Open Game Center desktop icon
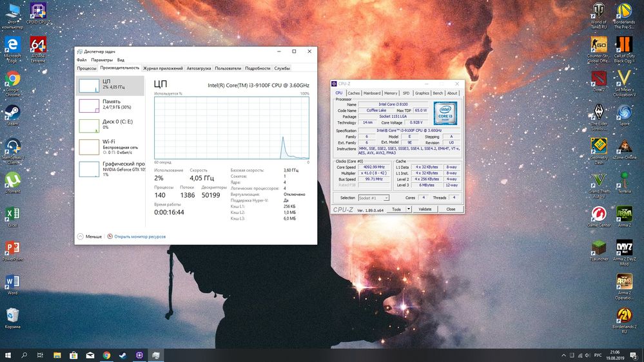644x362 pixels. (x=598, y=216)
